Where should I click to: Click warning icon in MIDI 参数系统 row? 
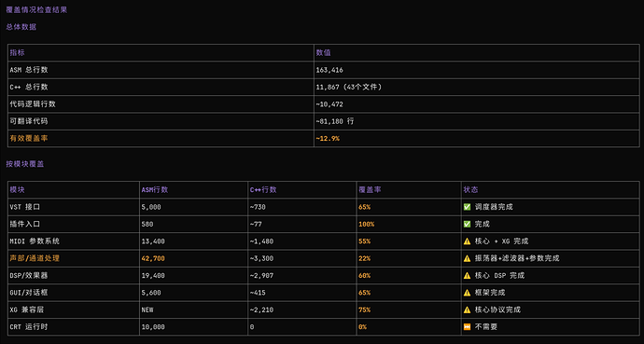[x=467, y=241]
